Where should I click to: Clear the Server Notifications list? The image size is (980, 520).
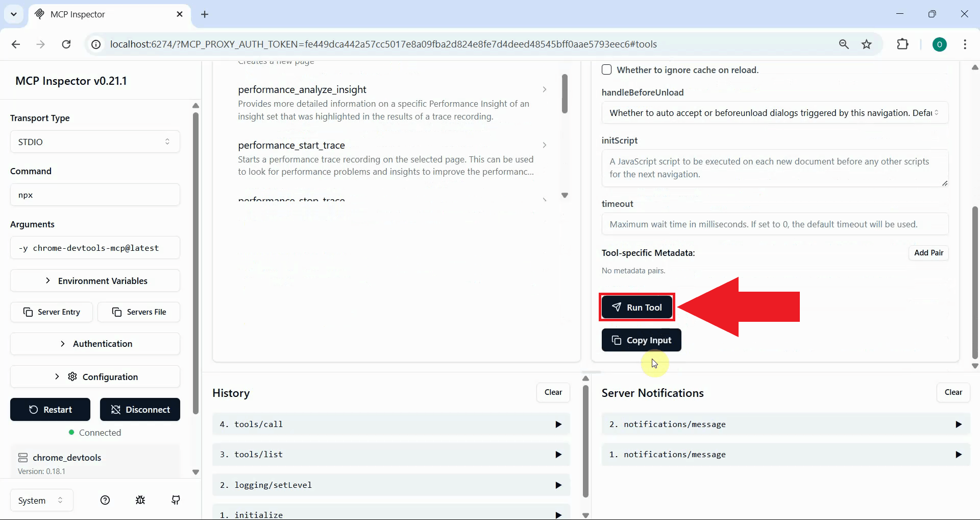pyautogui.click(x=953, y=393)
